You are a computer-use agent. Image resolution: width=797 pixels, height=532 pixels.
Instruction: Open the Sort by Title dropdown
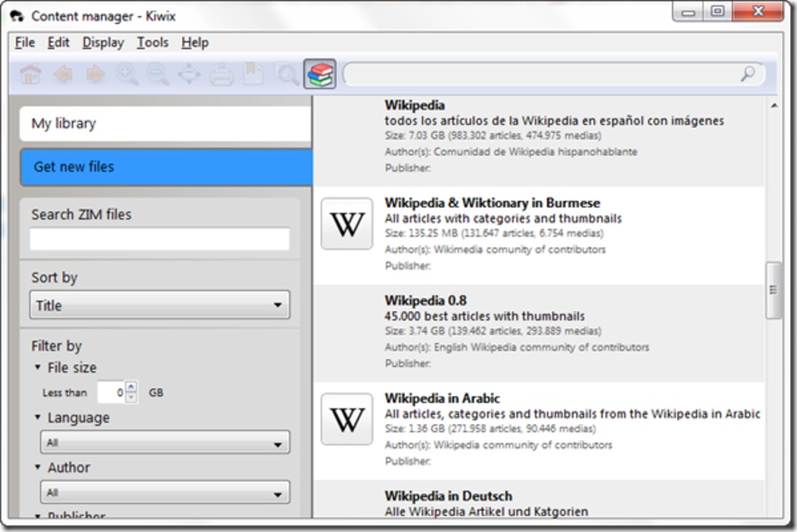click(x=160, y=306)
